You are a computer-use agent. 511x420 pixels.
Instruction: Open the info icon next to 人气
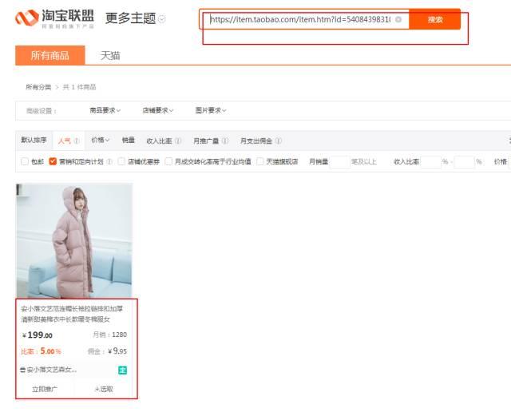pyautogui.click(x=77, y=141)
